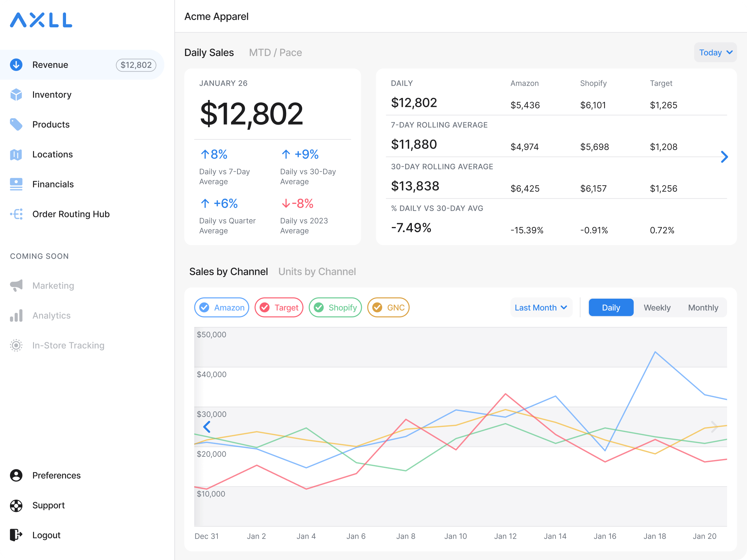The height and width of the screenshot is (560, 747).
Task: Click the Locations map icon
Action: [16, 154]
